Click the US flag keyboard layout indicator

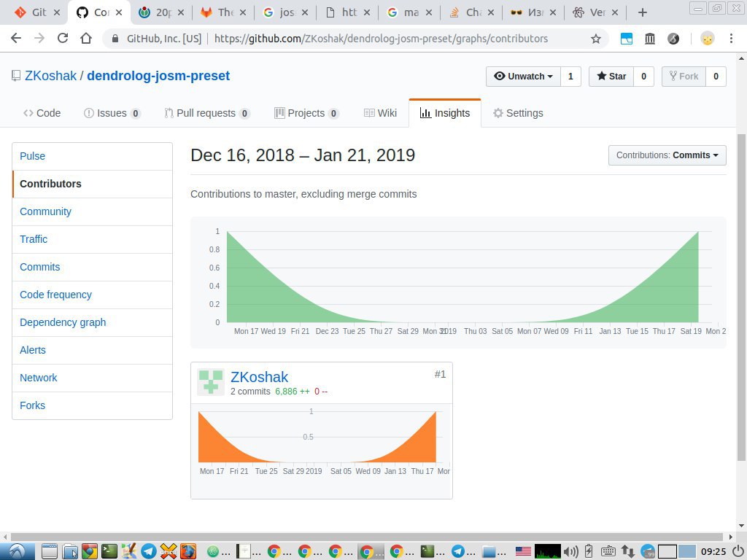[x=523, y=551]
